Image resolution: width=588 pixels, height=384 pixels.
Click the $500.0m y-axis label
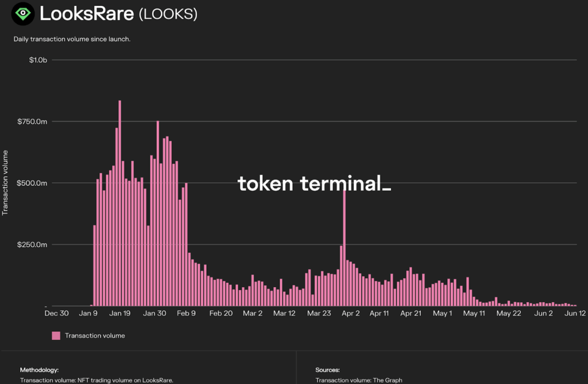pos(33,183)
